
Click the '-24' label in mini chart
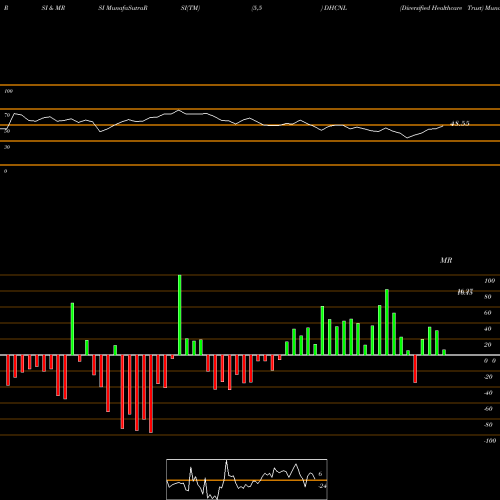click(322, 486)
